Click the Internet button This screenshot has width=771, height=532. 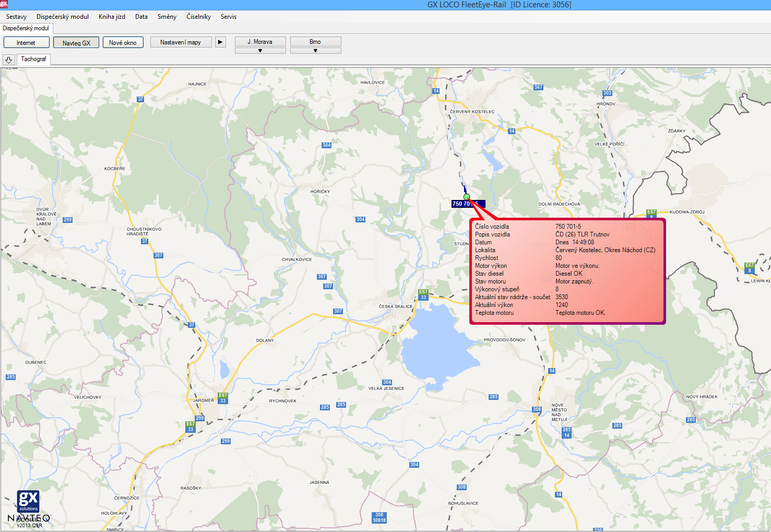(26, 43)
